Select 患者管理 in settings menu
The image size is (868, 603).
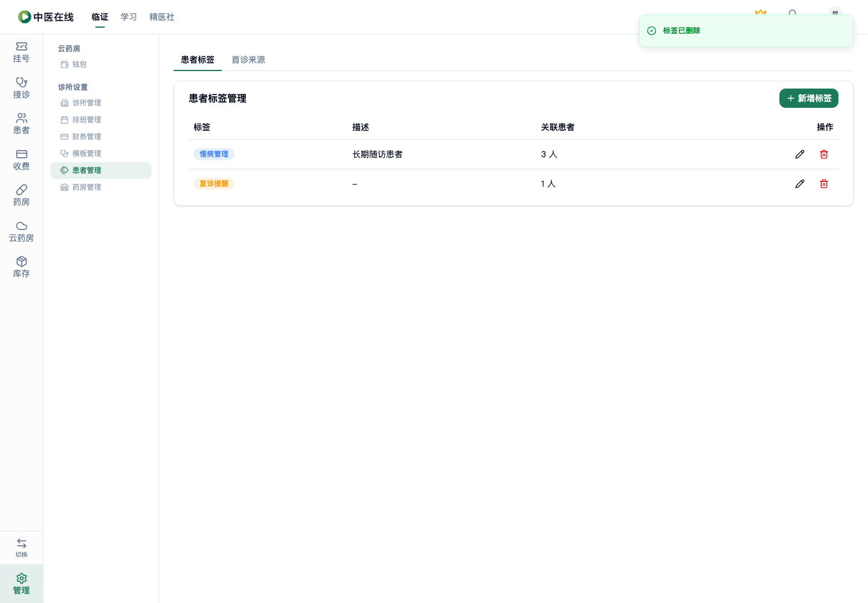(101, 170)
